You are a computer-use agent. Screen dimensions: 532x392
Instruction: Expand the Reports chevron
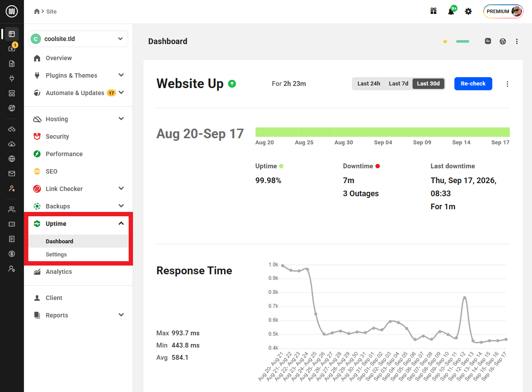121,315
